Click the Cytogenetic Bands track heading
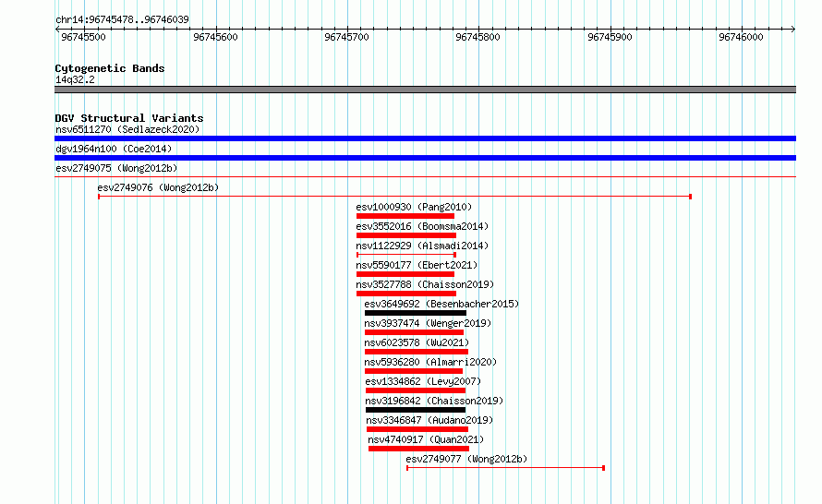822x504 pixels. tap(110, 68)
